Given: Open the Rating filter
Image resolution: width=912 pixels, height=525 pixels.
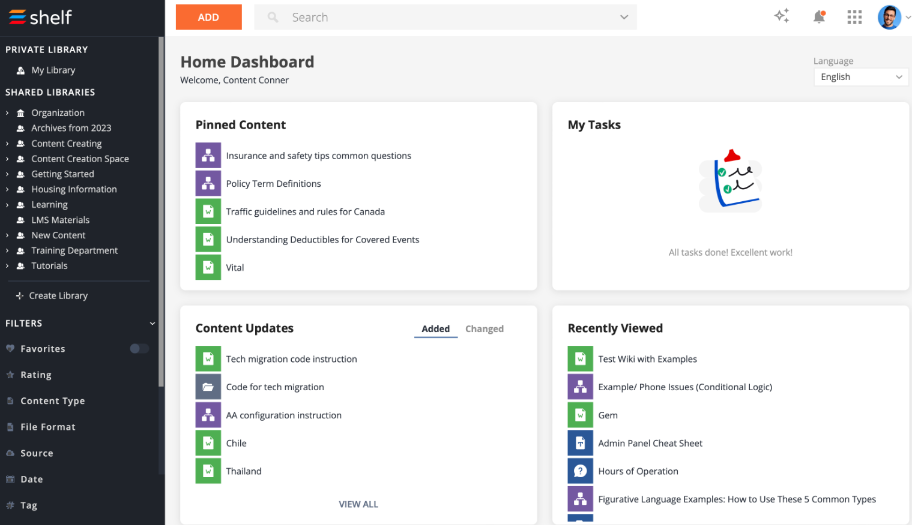Looking at the screenshot, I should coord(35,375).
